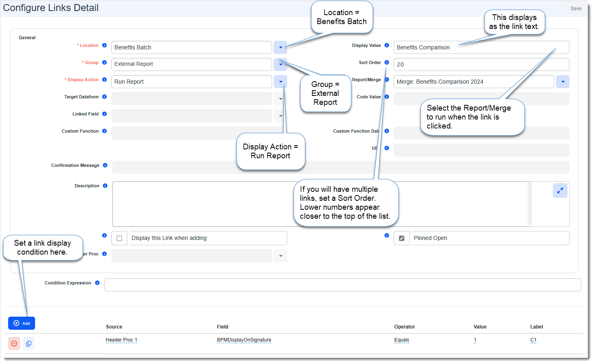Open the Location dropdown

[x=281, y=47]
